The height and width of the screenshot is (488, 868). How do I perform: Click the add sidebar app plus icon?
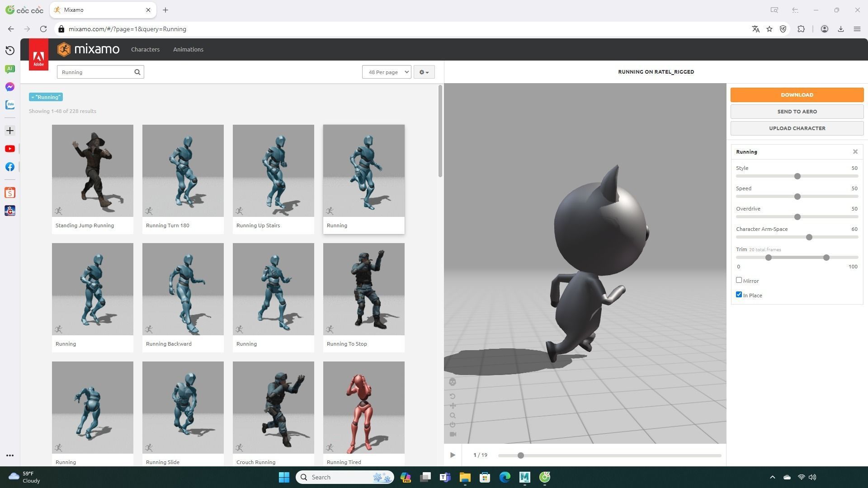(10, 131)
